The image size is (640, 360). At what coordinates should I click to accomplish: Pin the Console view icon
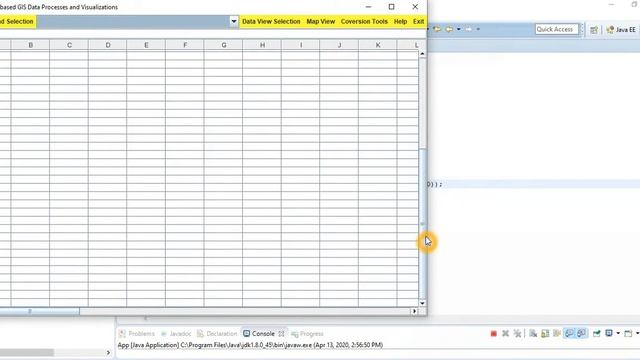coord(596,333)
